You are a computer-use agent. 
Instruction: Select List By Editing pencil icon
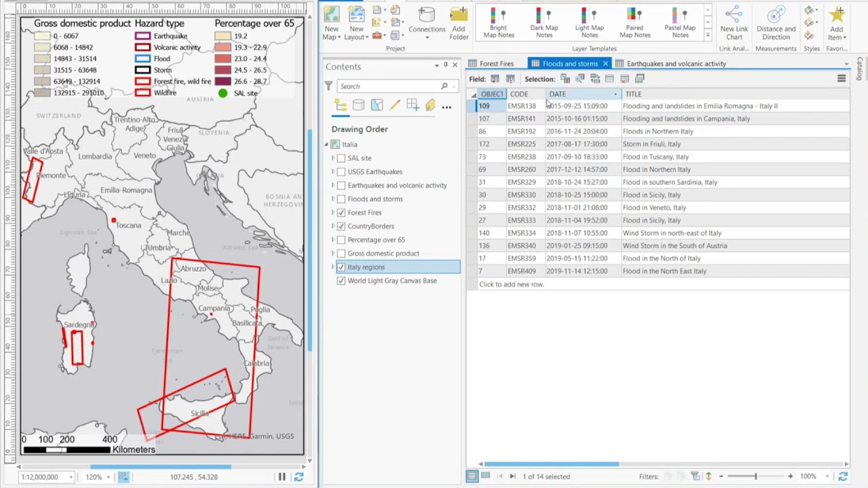(395, 106)
